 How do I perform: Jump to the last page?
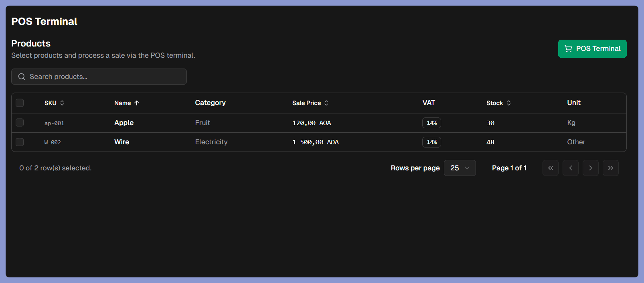click(x=611, y=168)
